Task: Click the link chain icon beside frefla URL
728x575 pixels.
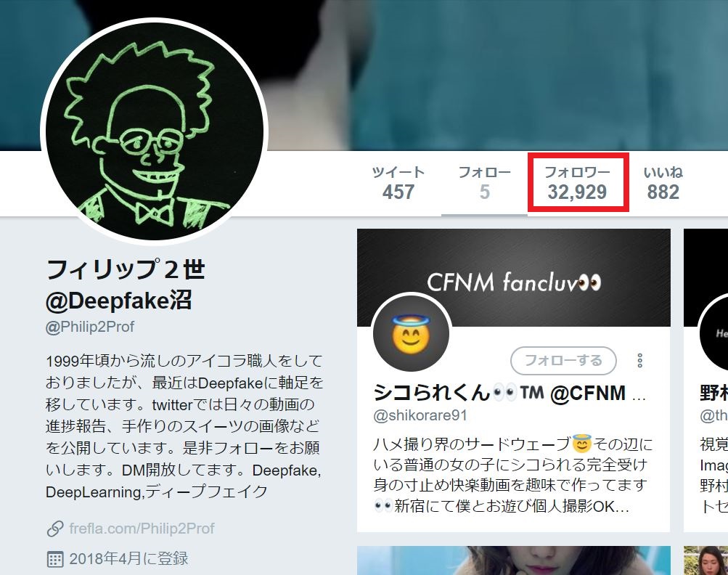Action: coord(54,529)
